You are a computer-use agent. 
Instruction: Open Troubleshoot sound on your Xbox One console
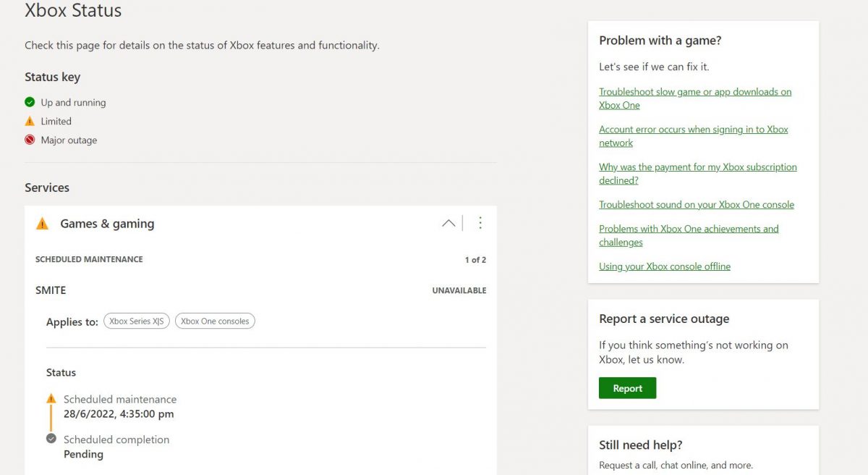pos(697,205)
